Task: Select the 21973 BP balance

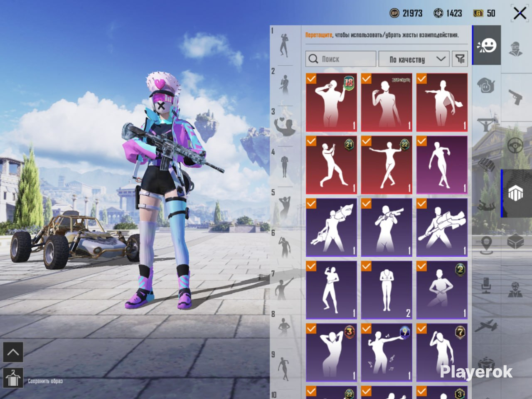Action: [x=412, y=13]
